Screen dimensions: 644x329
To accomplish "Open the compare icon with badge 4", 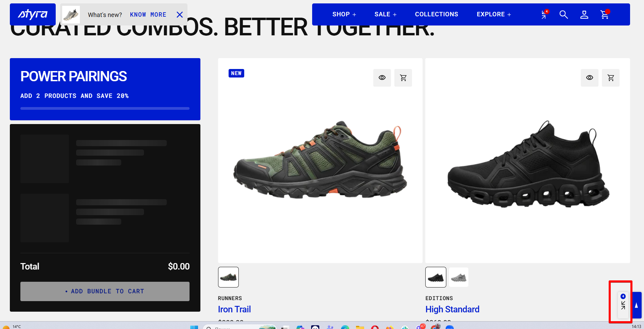I will point(544,15).
